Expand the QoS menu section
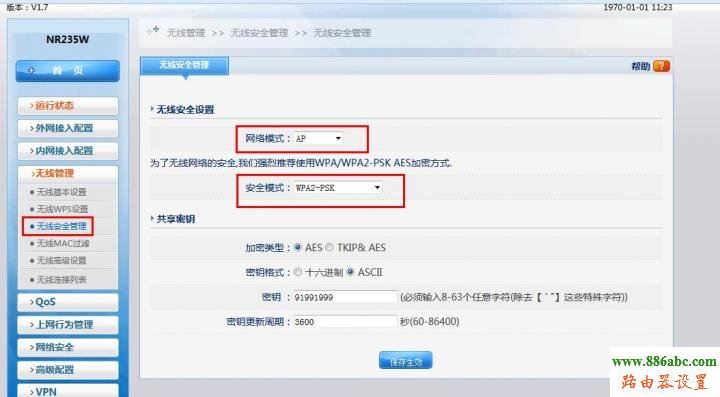 pyautogui.click(x=68, y=302)
